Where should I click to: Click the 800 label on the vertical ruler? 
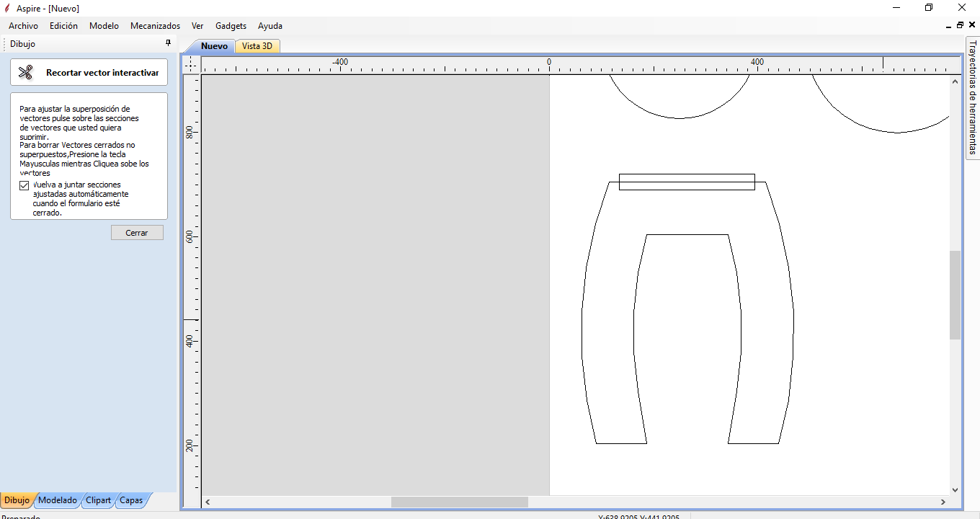[190, 133]
